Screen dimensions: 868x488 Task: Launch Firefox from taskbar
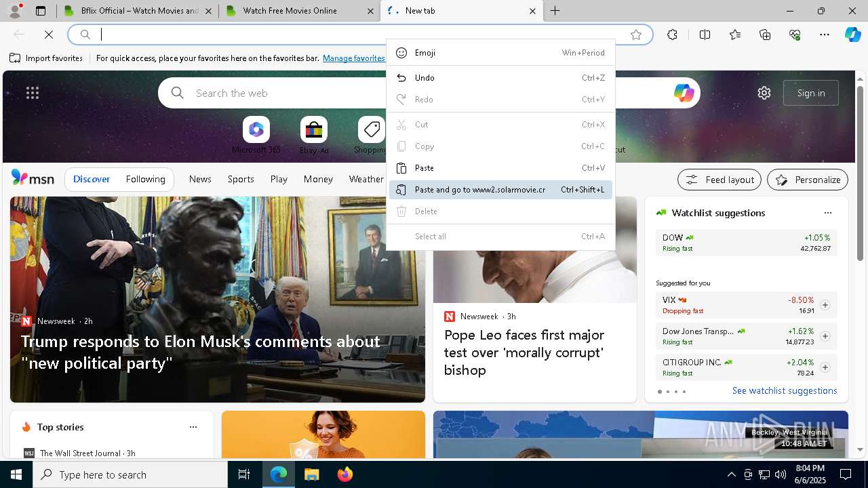tap(344, 474)
